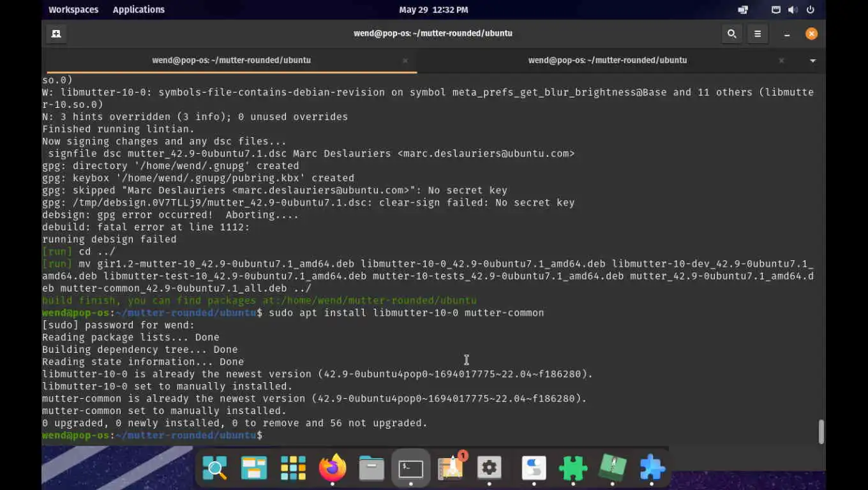
Task: Open the blue puzzle Extension Manager
Action: pos(652,468)
